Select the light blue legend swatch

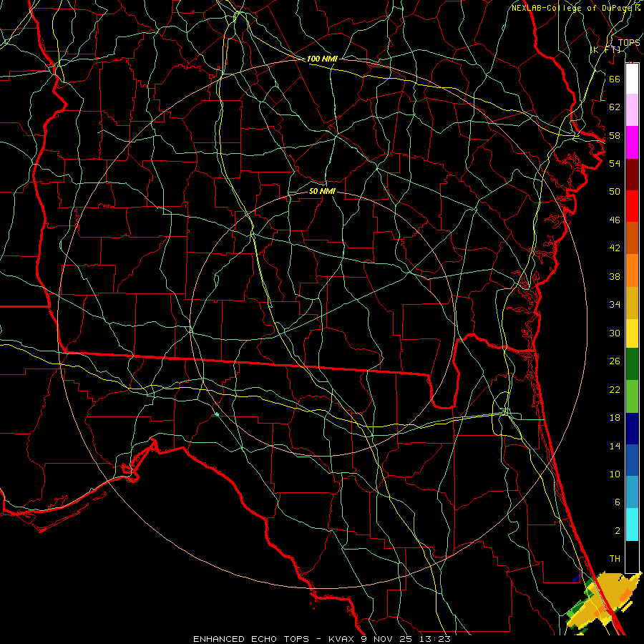pos(632,492)
